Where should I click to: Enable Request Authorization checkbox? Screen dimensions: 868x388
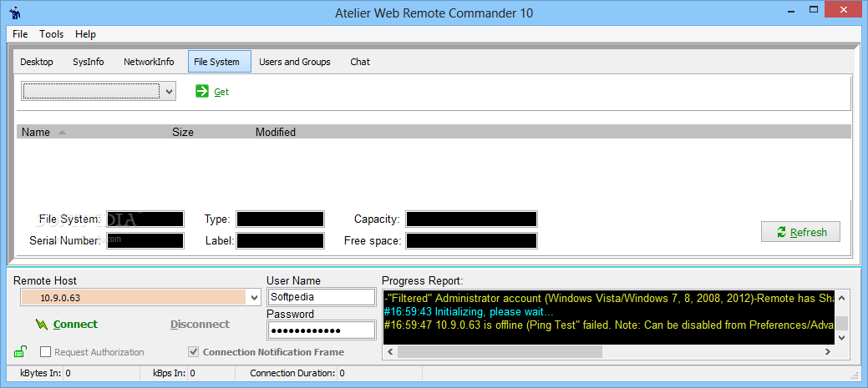[x=45, y=352]
